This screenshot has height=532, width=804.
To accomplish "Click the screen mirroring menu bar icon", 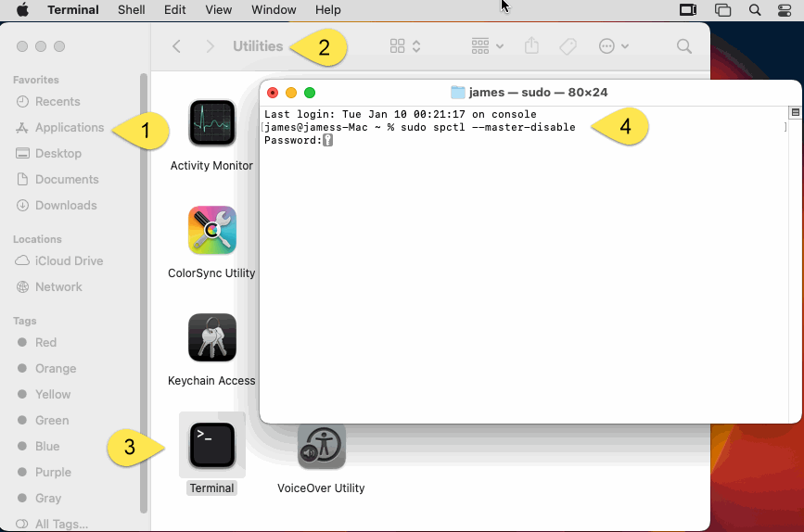I will [687, 10].
